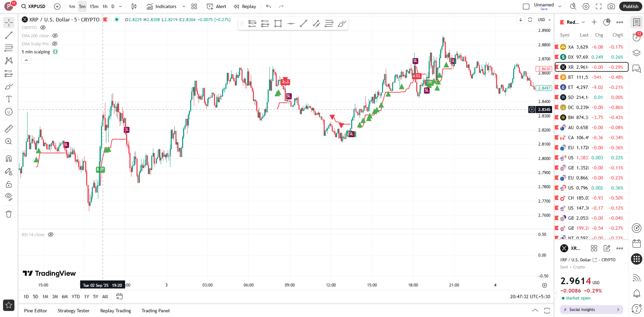
Task: Add a symbol to the watchlist
Action: tap(594, 22)
